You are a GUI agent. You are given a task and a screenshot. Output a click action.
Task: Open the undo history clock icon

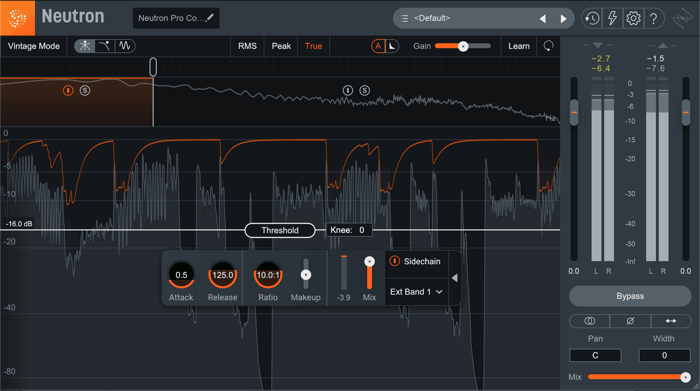(x=592, y=18)
